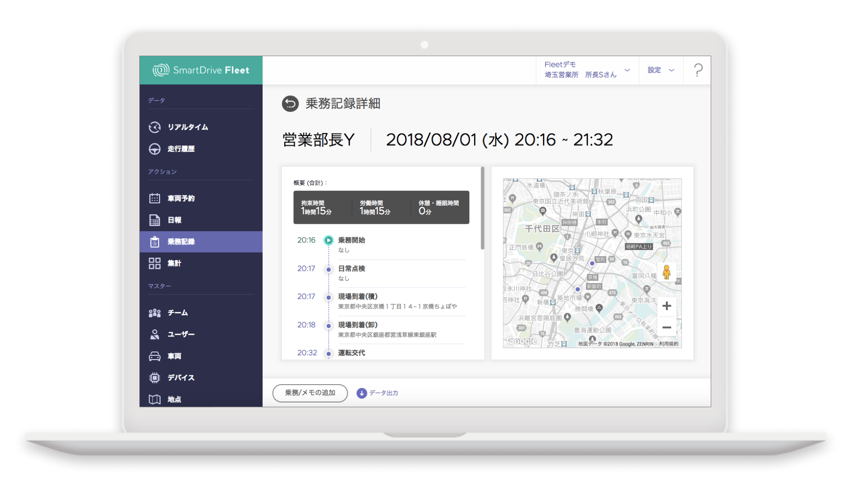Viewport: 851px width, 504px height.
Task: Click the 日常点検 entry text
Action: tap(351, 269)
